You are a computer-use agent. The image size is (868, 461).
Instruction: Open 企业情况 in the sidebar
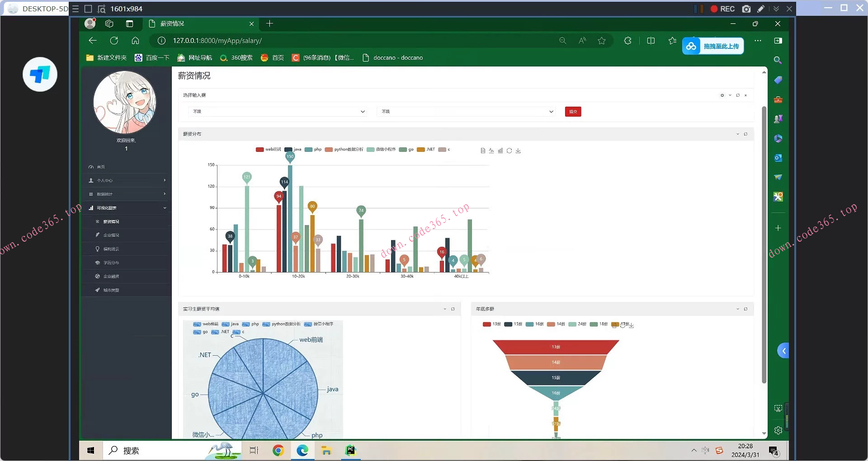coord(111,235)
